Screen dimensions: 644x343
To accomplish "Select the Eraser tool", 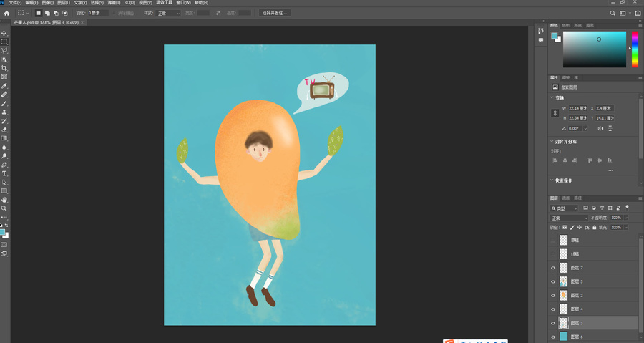I will click(x=4, y=130).
